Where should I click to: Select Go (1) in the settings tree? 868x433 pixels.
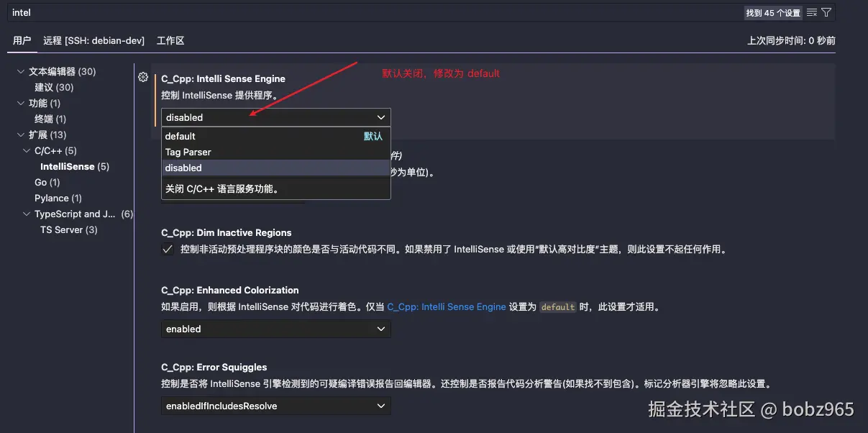(47, 182)
